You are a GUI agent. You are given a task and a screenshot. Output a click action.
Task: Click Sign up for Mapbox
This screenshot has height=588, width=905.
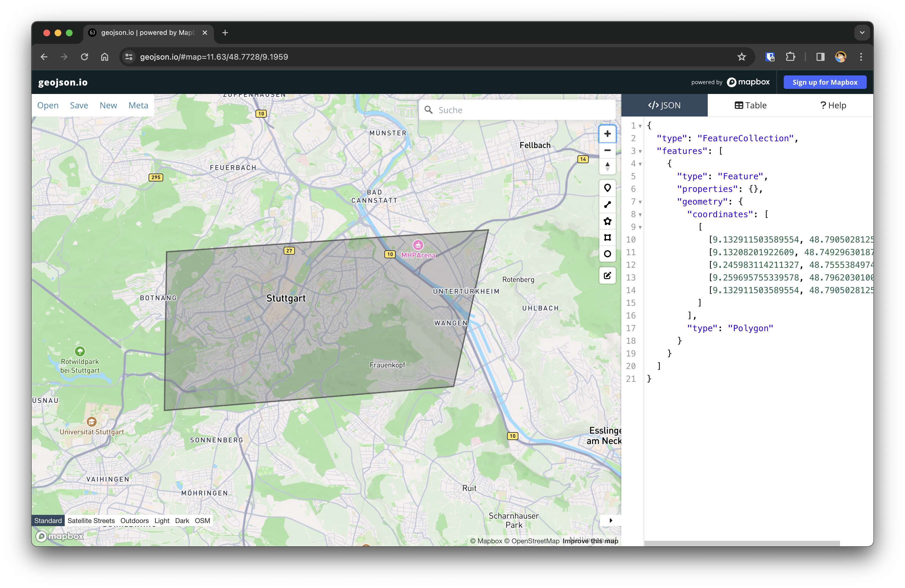[825, 82]
